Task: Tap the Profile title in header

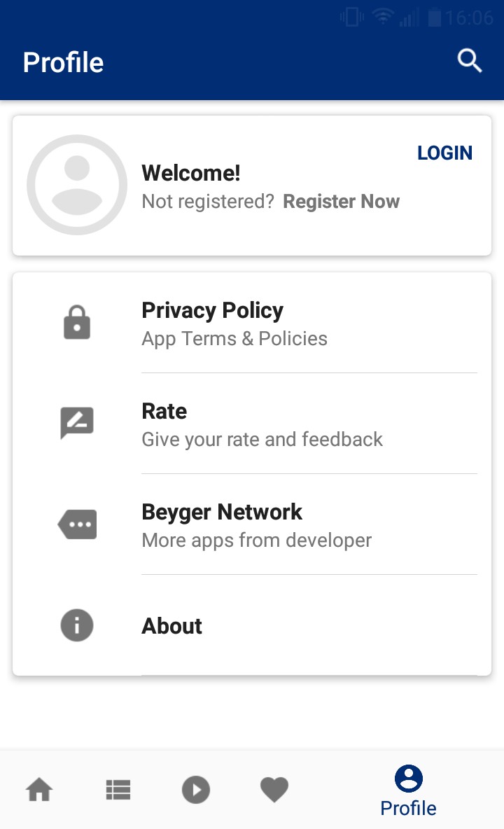Action: coord(63,62)
